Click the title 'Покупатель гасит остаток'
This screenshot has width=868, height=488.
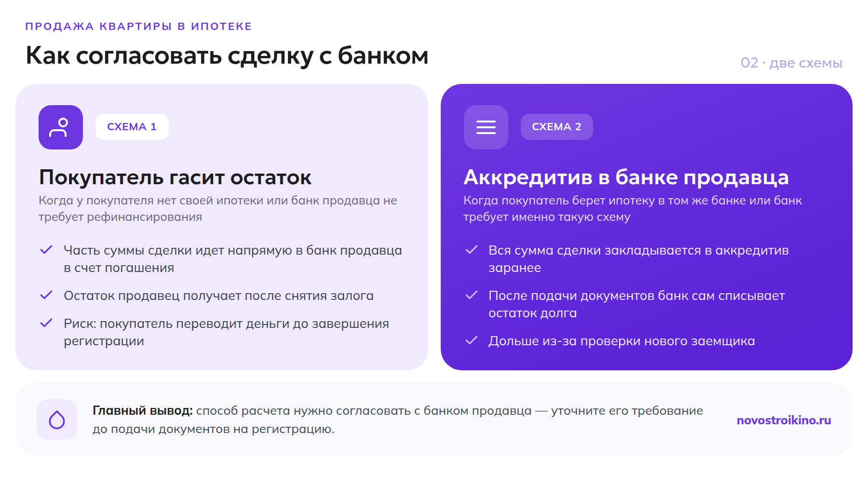click(x=175, y=177)
